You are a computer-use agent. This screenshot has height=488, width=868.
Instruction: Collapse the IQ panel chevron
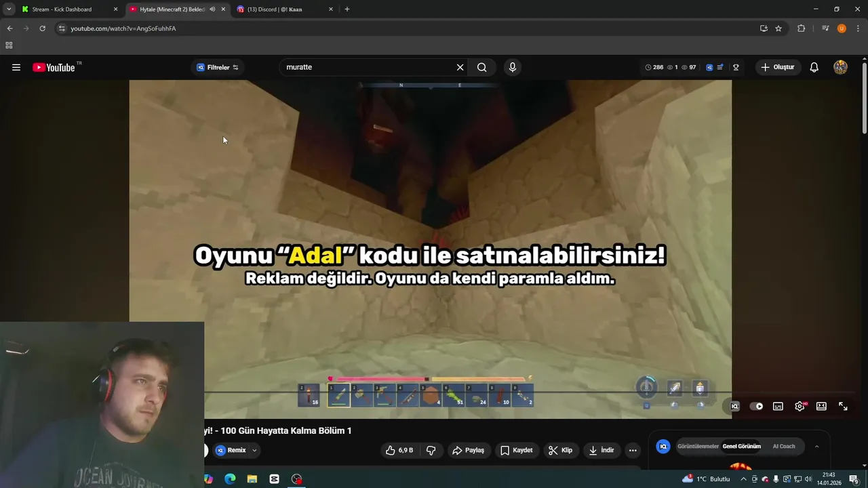[x=816, y=446]
